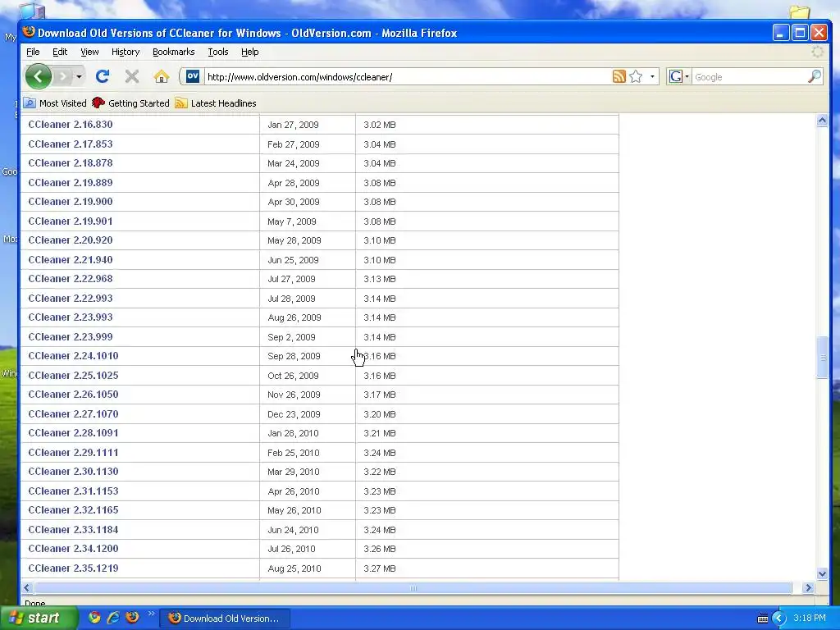The height and width of the screenshot is (630, 840).
Task: Open CCleaner 2.22.993 download link
Action: (71, 299)
